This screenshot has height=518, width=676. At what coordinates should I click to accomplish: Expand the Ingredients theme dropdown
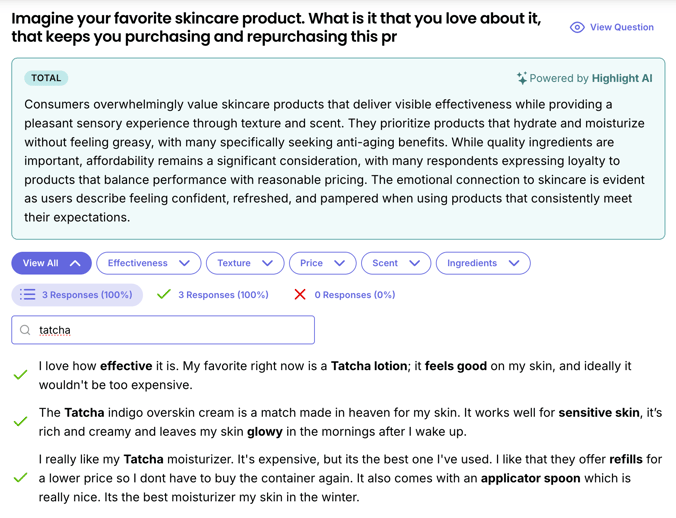click(514, 263)
